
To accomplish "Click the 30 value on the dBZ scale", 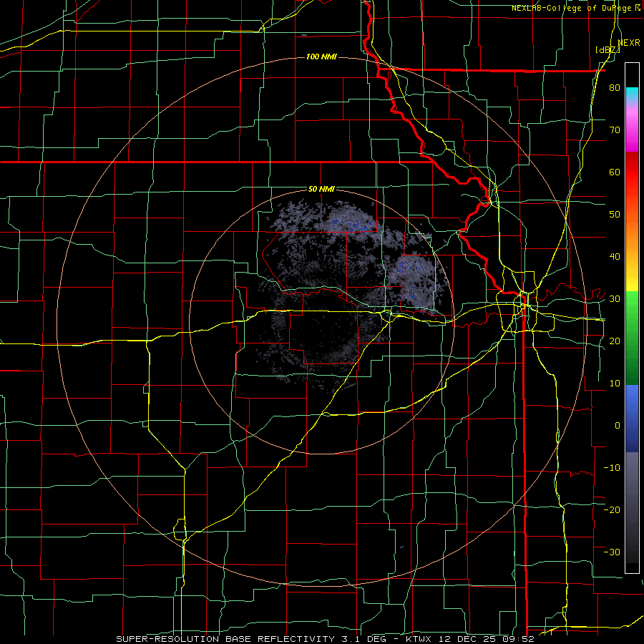I will 615,298.
